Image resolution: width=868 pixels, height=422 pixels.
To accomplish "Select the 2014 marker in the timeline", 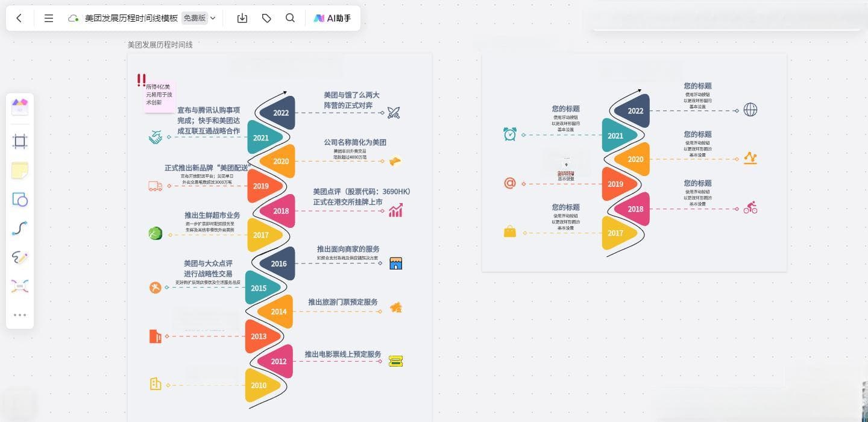I will coord(276,312).
